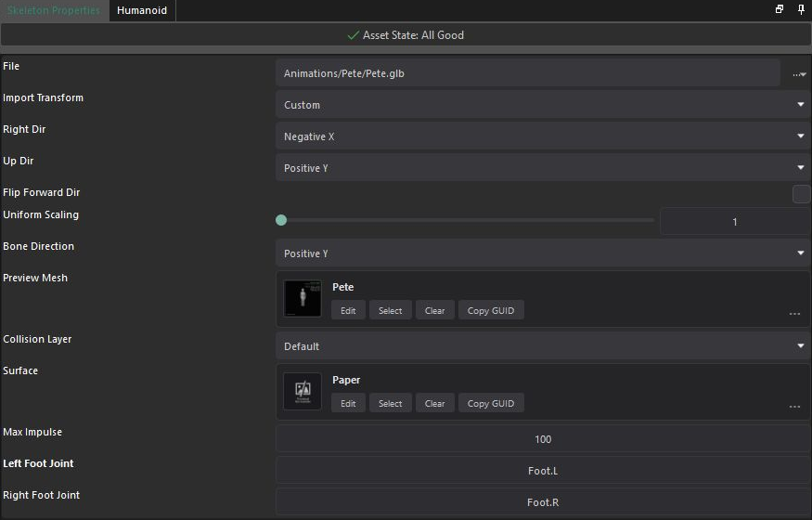Open more options for Surface Paper
This screenshot has height=520, width=812.
coord(795,406)
